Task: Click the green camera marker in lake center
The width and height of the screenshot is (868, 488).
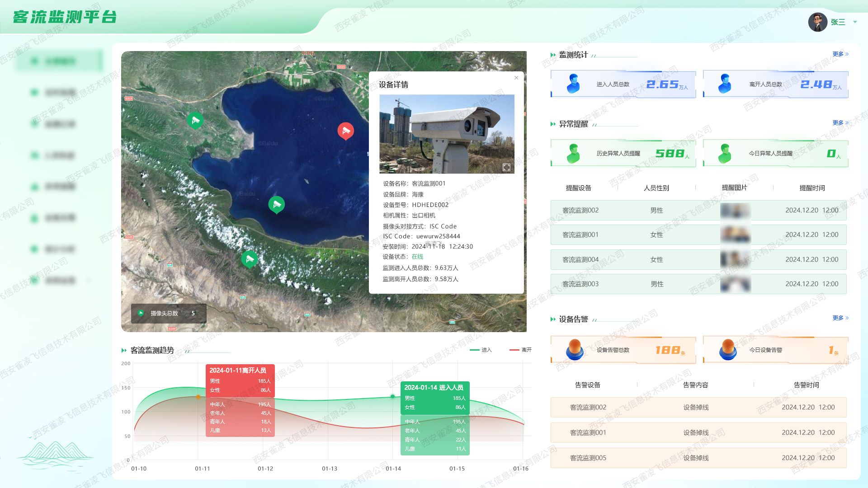Action: [x=277, y=205]
